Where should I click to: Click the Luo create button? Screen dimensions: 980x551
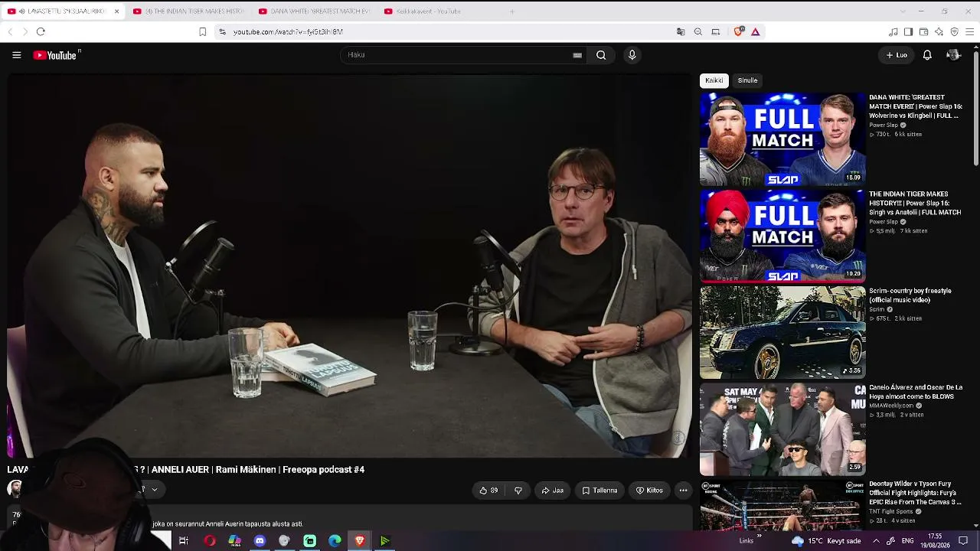click(x=897, y=55)
